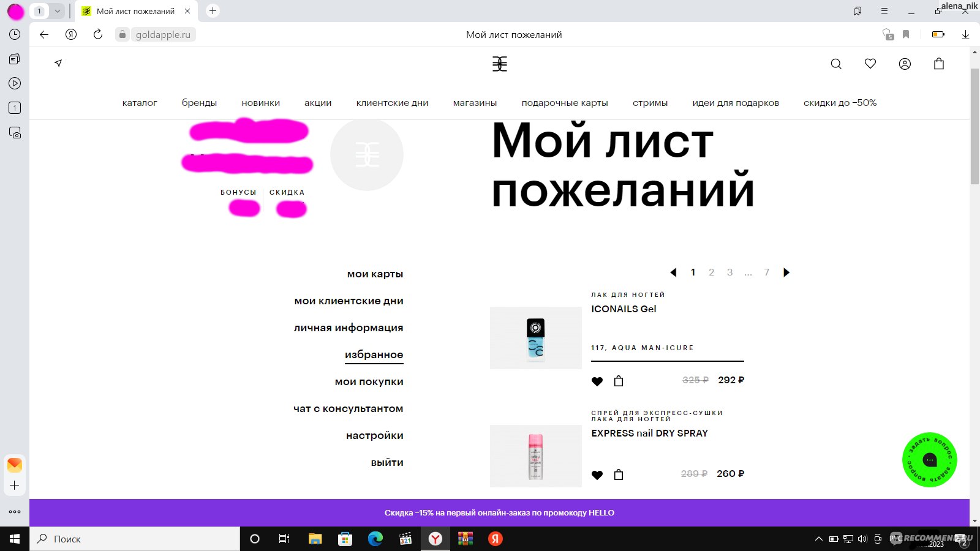Open 'мои карты' account link
This screenshot has width=980, height=551.
(x=375, y=274)
